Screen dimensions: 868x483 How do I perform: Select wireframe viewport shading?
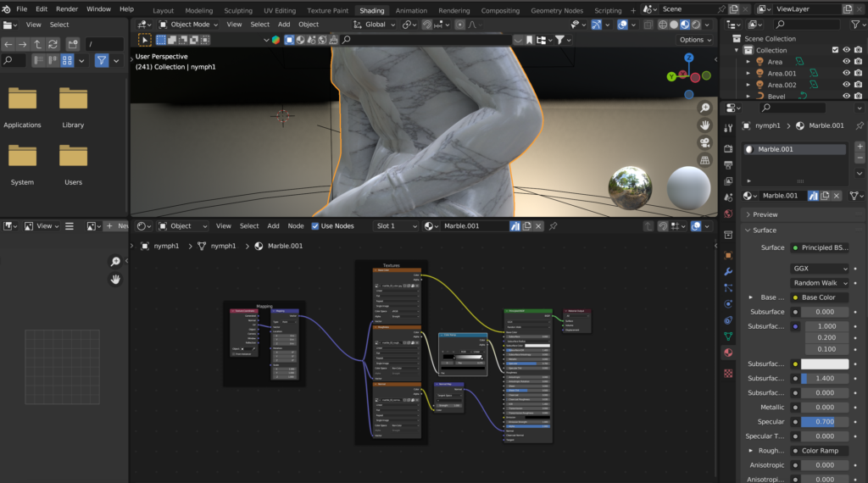pyautogui.click(x=663, y=25)
